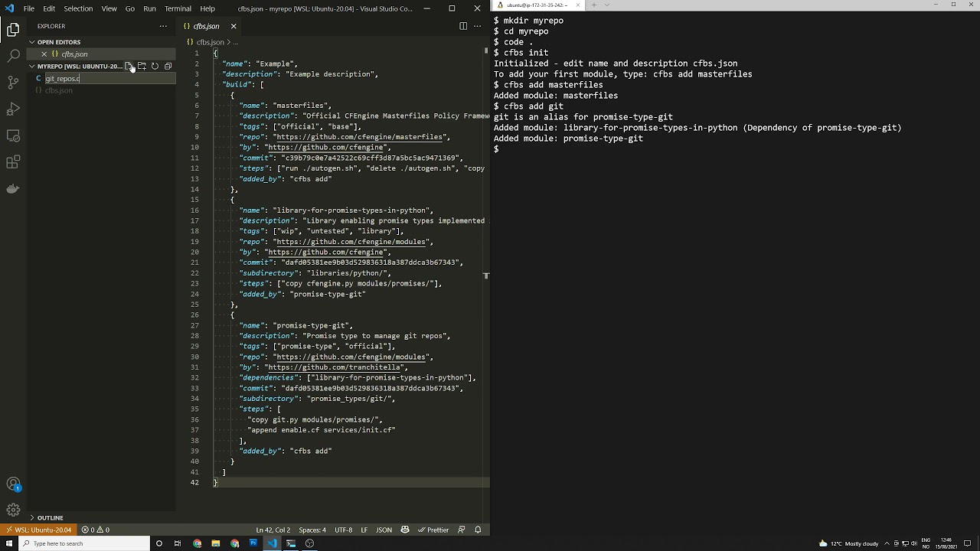Split the editor to the right
This screenshot has width=980, height=551.
tap(462, 26)
